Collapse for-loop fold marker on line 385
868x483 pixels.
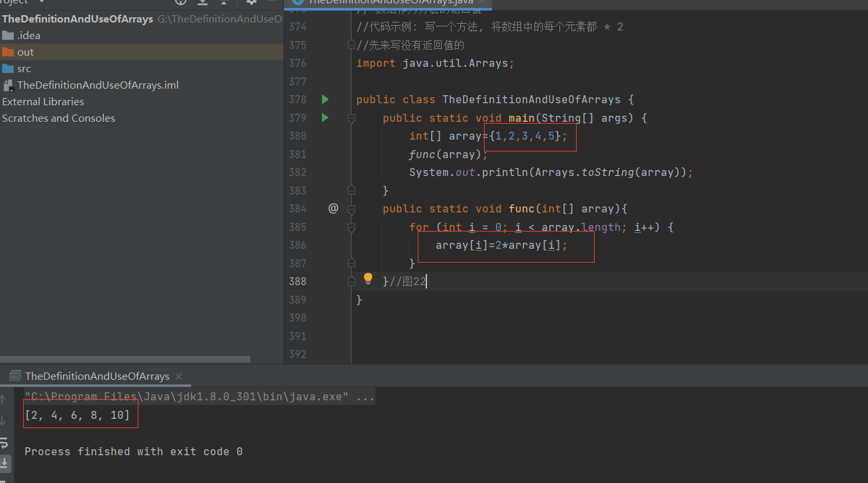(352, 227)
